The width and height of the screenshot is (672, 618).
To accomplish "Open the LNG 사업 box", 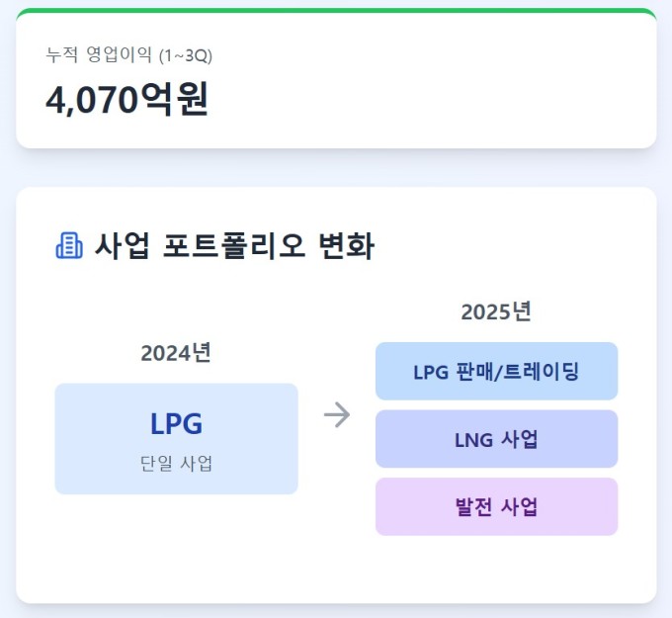I will coord(496,439).
